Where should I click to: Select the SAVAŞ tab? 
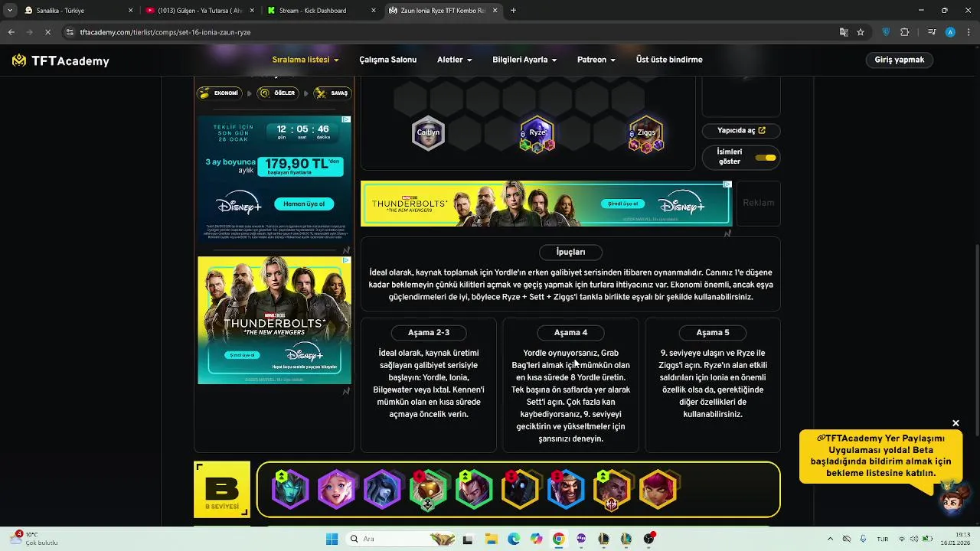coord(332,93)
